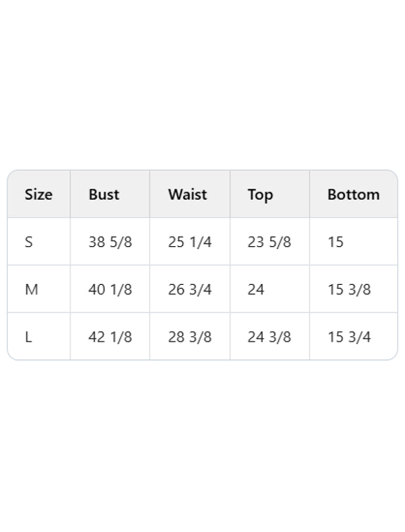Click the size M top value 24
Image resolution: width=405 pixels, height=532 pixels.
256,290
